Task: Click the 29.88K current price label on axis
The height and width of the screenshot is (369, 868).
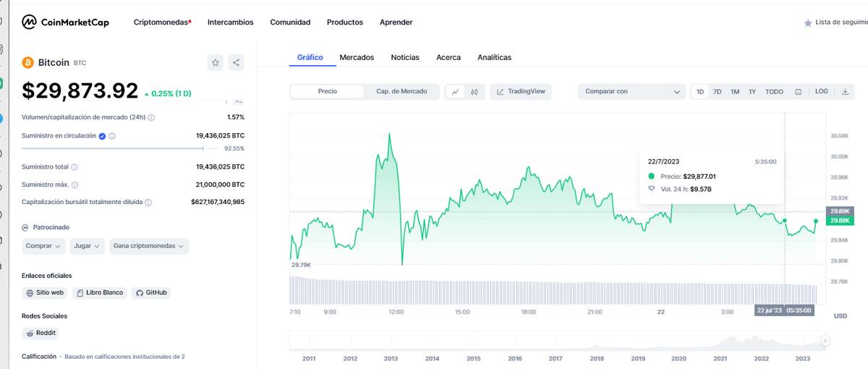Action: click(x=840, y=221)
